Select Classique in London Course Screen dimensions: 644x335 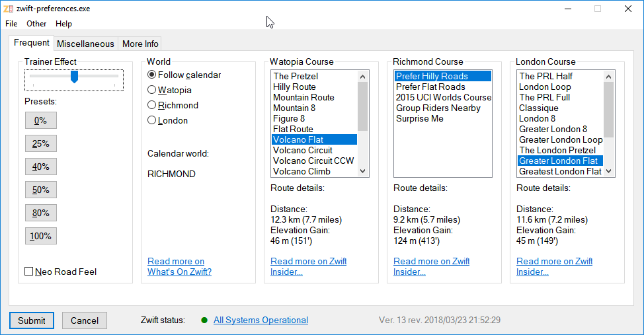[x=560, y=108]
